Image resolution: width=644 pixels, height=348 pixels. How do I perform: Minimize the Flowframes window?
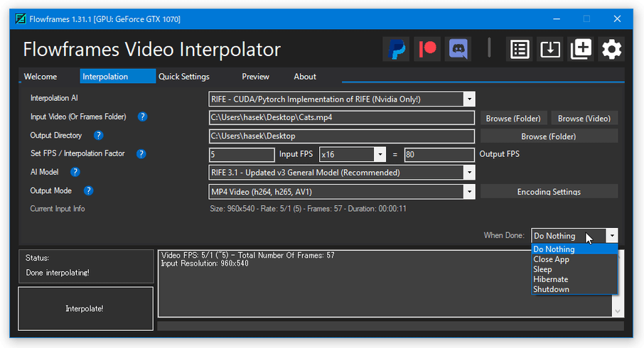(557, 19)
